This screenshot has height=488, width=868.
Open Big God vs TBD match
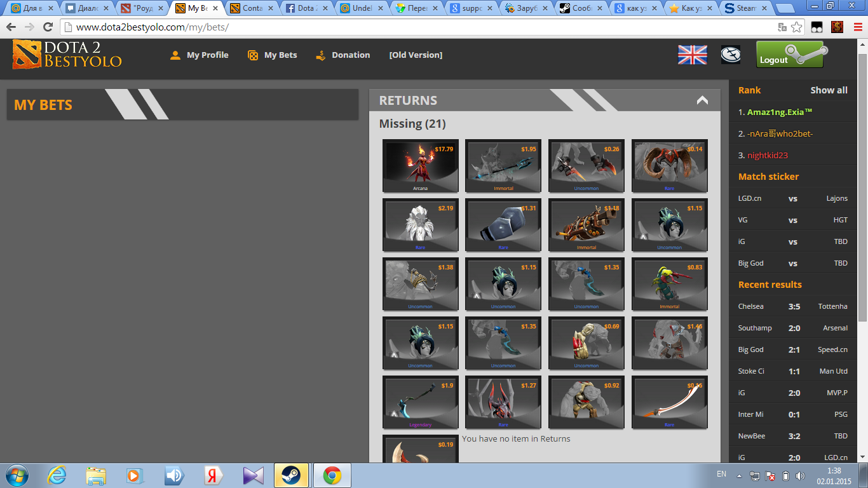[793, 263]
